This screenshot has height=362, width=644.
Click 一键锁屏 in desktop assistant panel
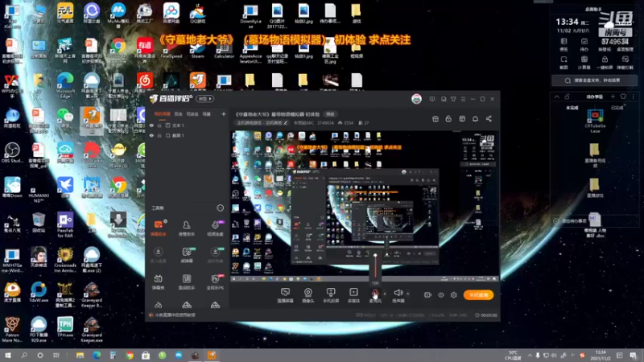605,62
